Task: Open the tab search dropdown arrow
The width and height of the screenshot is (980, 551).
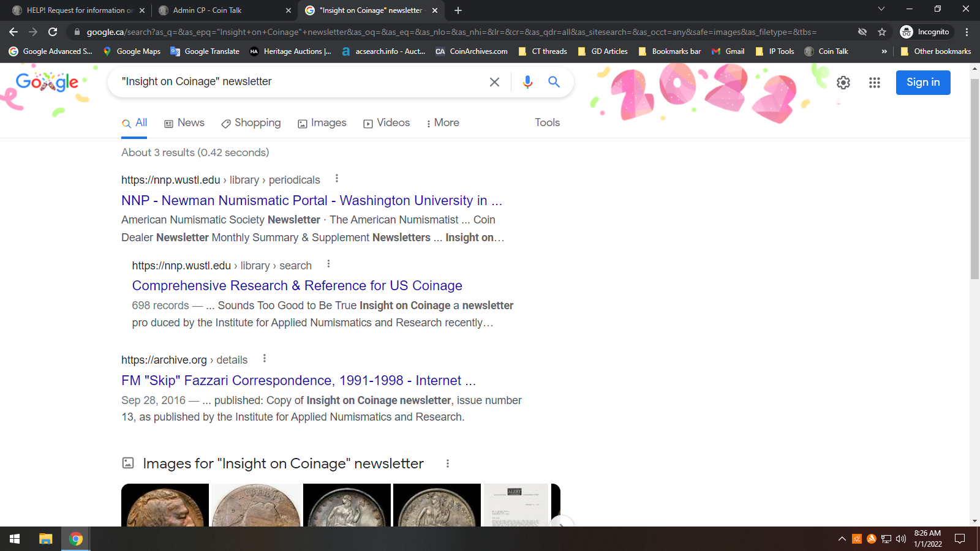Action: coord(881,9)
